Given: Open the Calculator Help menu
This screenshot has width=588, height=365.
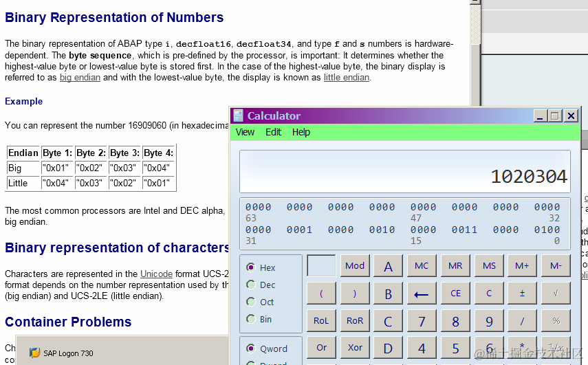Looking at the screenshot, I should click(x=301, y=132).
